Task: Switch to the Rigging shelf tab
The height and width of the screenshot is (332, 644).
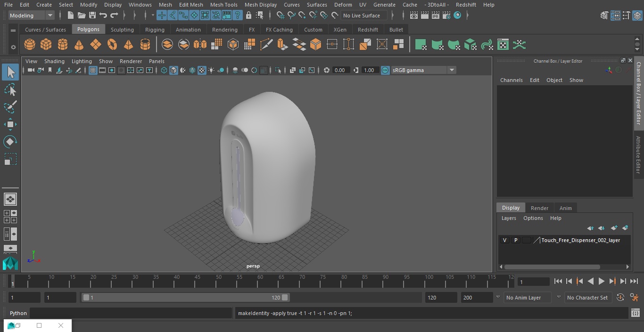Action: tap(155, 30)
